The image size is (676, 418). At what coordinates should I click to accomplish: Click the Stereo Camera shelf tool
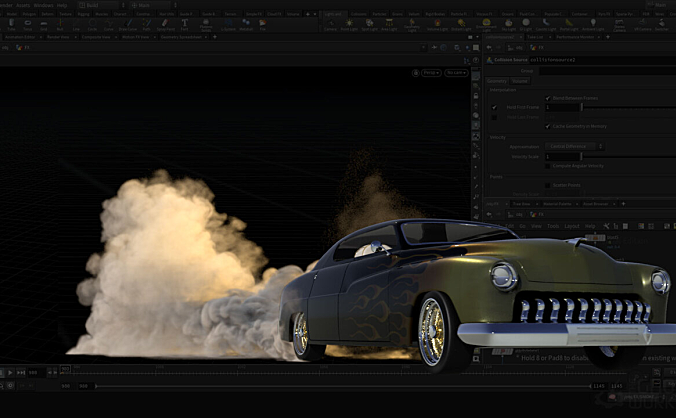(620, 25)
